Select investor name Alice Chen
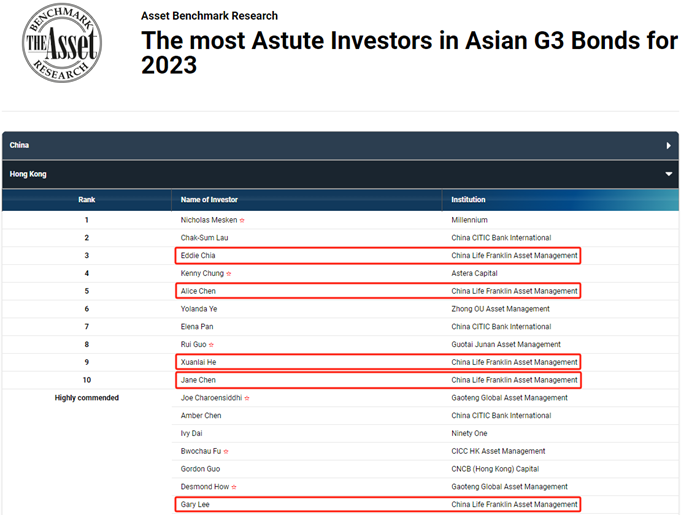This screenshot has width=681, height=515. pyautogui.click(x=198, y=291)
